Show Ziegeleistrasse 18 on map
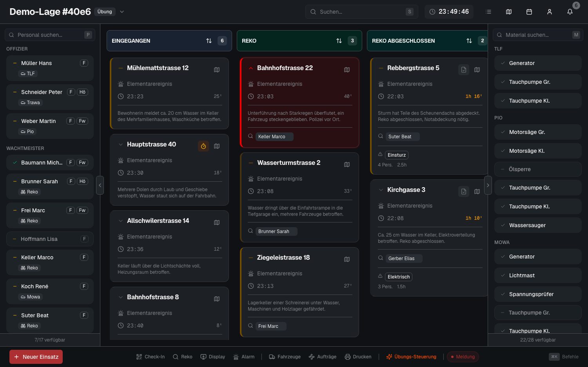Screen dimensions: 588x367 point(347,259)
